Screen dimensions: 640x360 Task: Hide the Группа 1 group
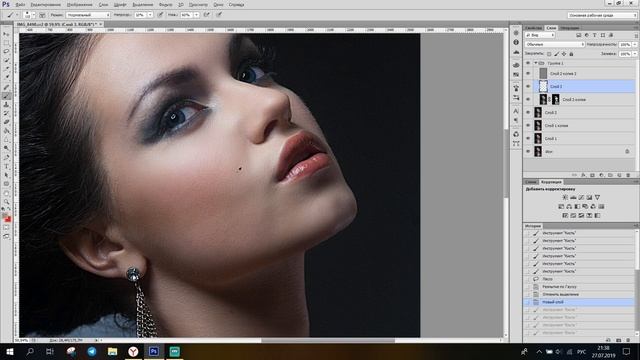click(528, 63)
